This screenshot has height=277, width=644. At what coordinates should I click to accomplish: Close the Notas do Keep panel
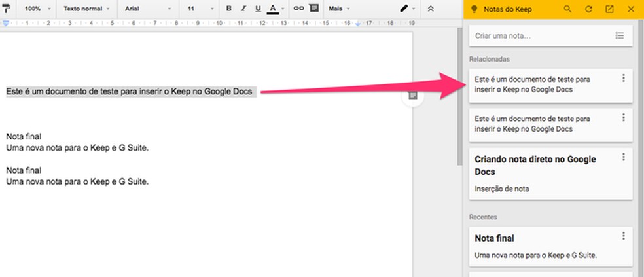click(631, 9)
